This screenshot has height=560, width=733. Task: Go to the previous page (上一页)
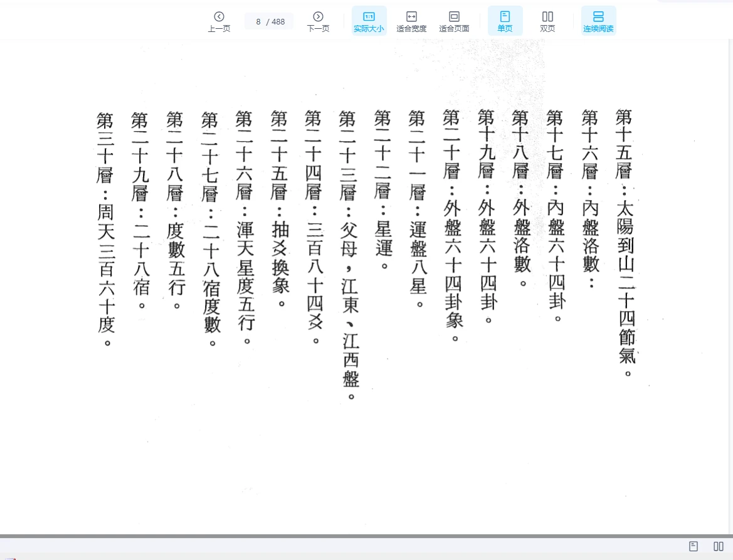pos(219,21)
